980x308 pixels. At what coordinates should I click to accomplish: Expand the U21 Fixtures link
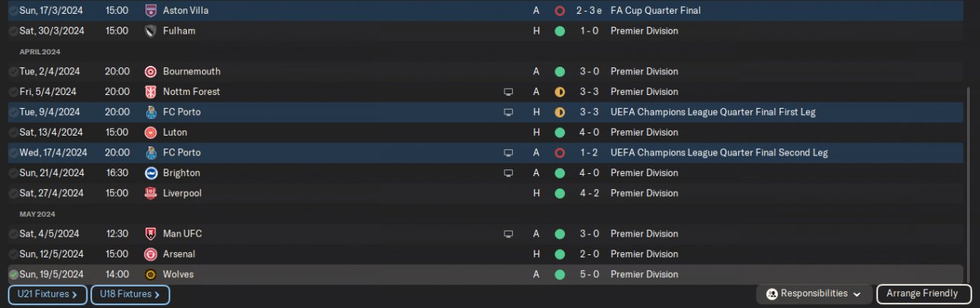pos(47,294)
